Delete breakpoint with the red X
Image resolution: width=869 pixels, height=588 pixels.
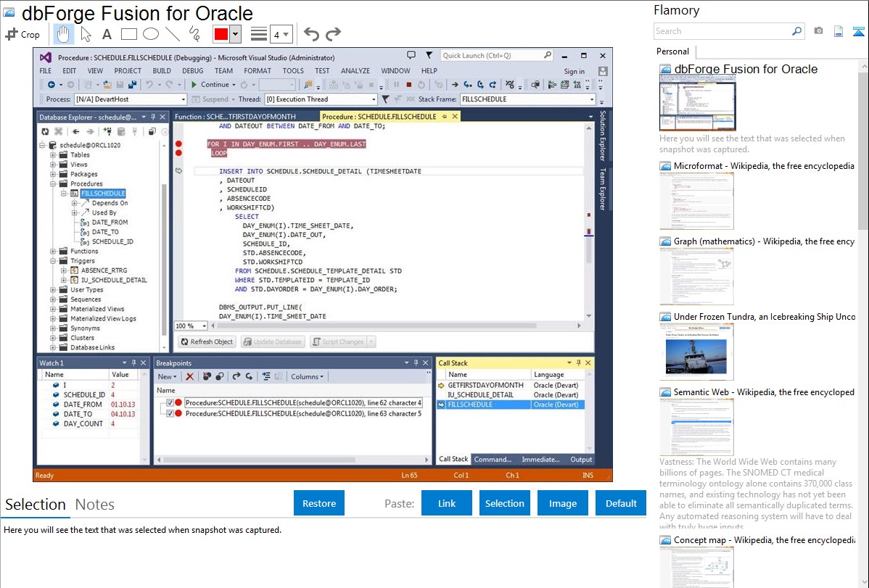189,376
